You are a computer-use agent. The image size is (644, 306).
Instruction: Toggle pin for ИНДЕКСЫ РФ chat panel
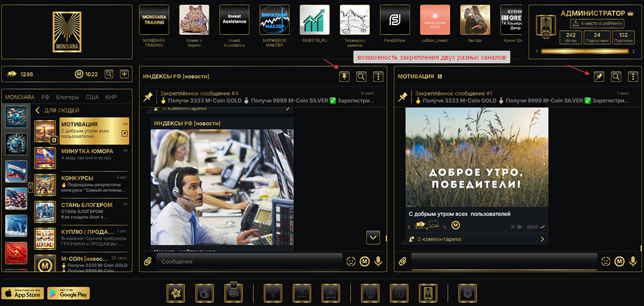click(x=344, y=77)
